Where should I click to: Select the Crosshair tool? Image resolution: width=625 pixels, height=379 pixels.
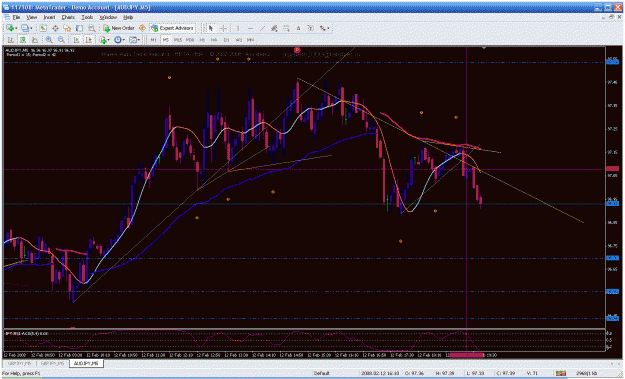coord(223,28)
